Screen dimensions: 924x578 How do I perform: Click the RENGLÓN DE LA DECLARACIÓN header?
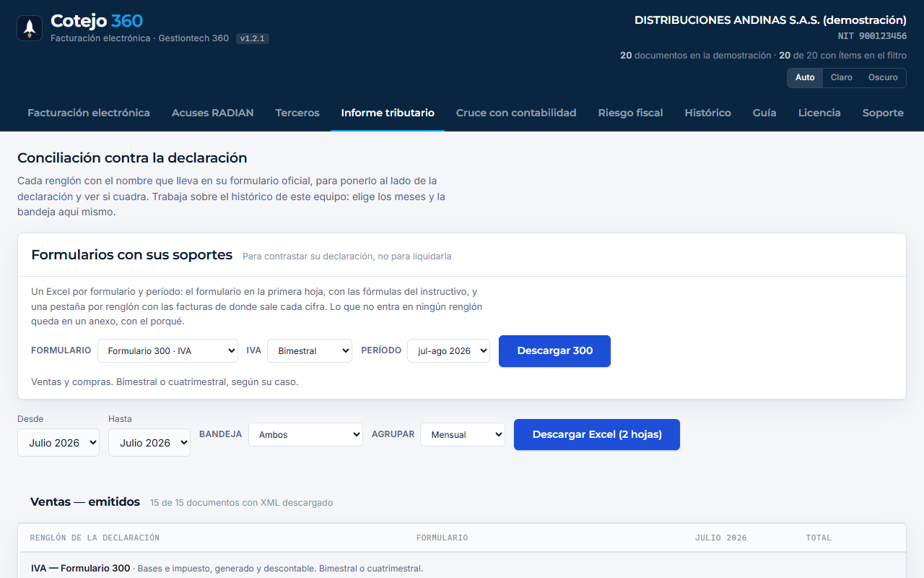[x=95, y=538]
